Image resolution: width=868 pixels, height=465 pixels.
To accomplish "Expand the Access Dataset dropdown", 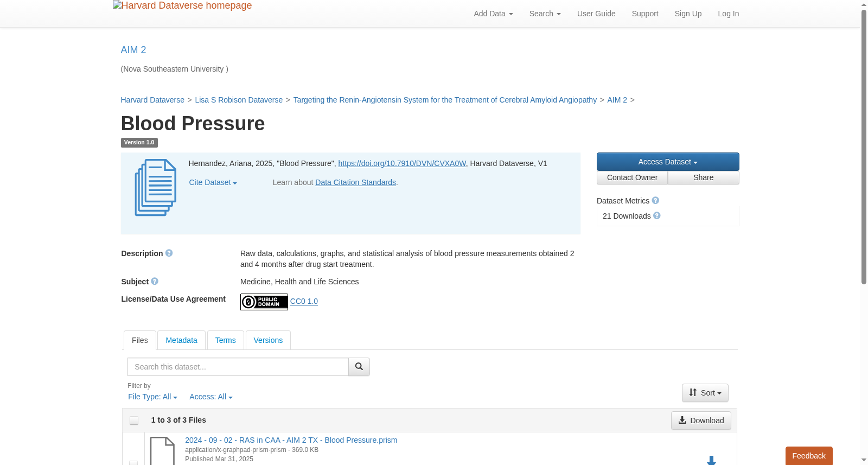I will [x=668, y=162].
